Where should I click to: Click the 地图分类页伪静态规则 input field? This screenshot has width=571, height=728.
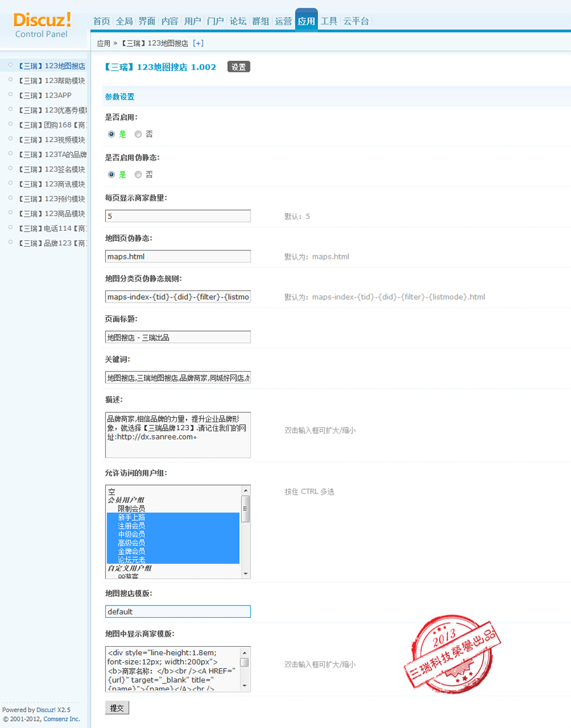pyautogui.click(x=178, y=297)
